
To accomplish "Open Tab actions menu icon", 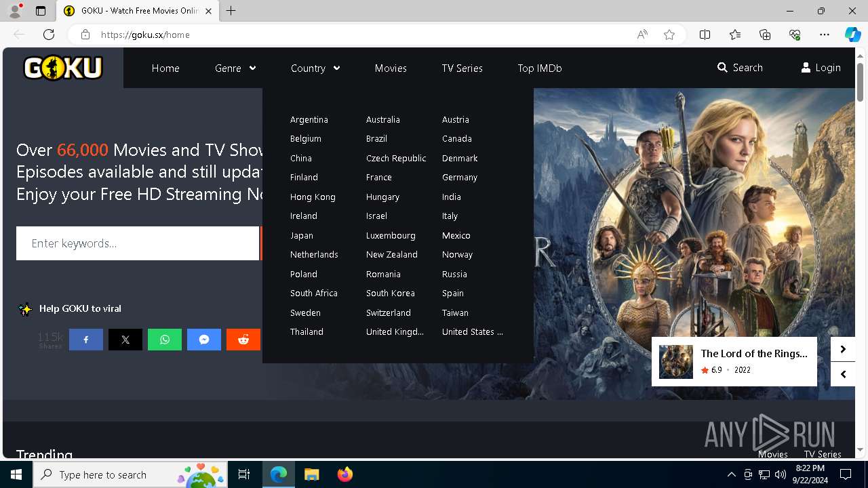I will coord(41,11).
